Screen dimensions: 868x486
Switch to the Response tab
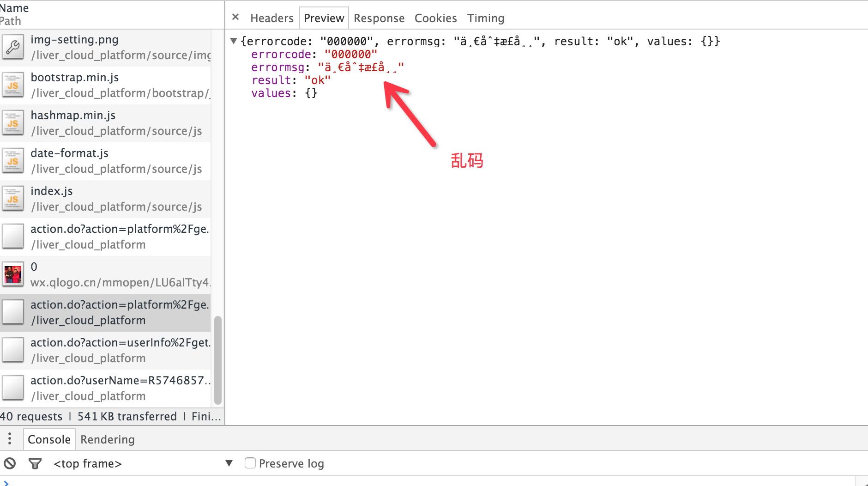[379, 18]
